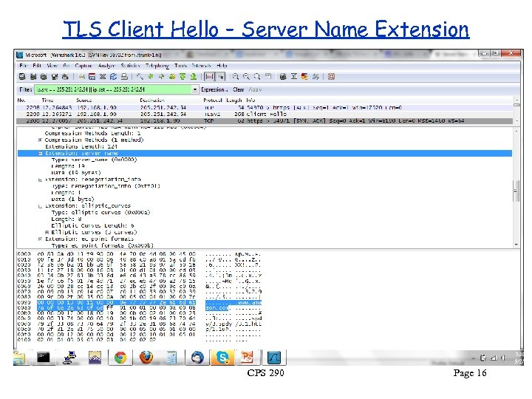The height and width of the screenshot is (399, 532).
Task: Open the command prompt taskbar icon
Action: click(x=44, y=358)
